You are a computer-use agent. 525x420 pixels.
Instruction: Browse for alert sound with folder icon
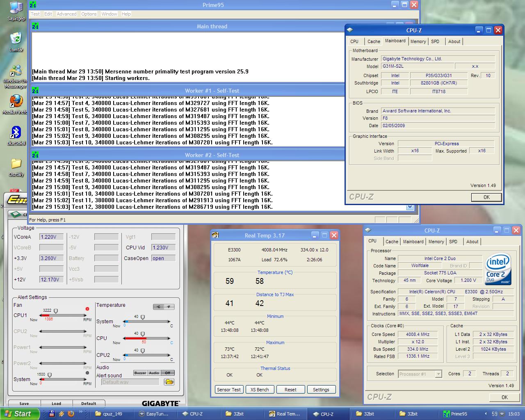coord(169,382)
